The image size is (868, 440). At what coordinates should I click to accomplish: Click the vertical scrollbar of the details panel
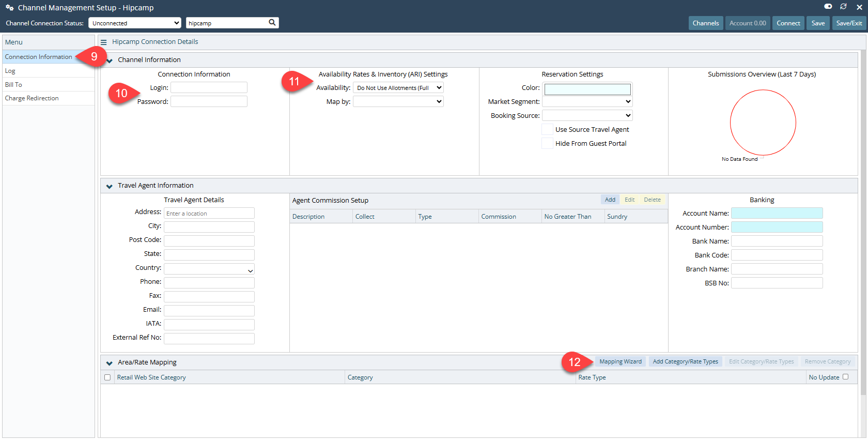coord(863,222)
